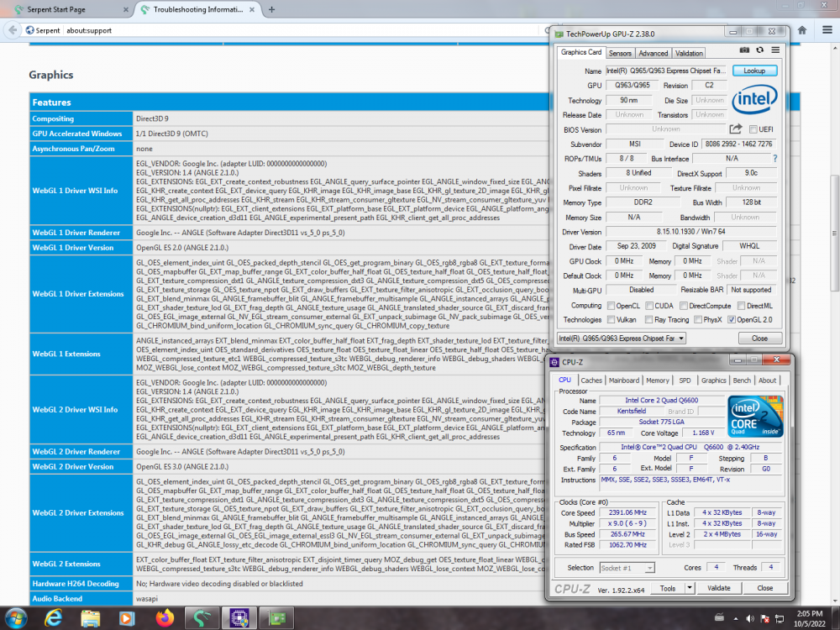Toggle the UEFI checkbox

pos(753,129)
